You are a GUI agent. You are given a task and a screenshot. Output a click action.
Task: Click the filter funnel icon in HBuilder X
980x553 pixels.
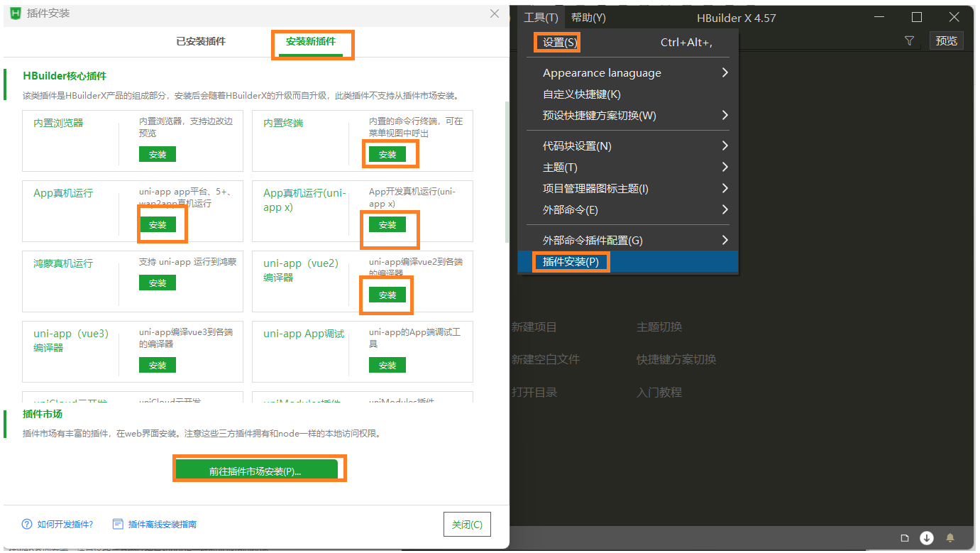click(x=909, y=41)
